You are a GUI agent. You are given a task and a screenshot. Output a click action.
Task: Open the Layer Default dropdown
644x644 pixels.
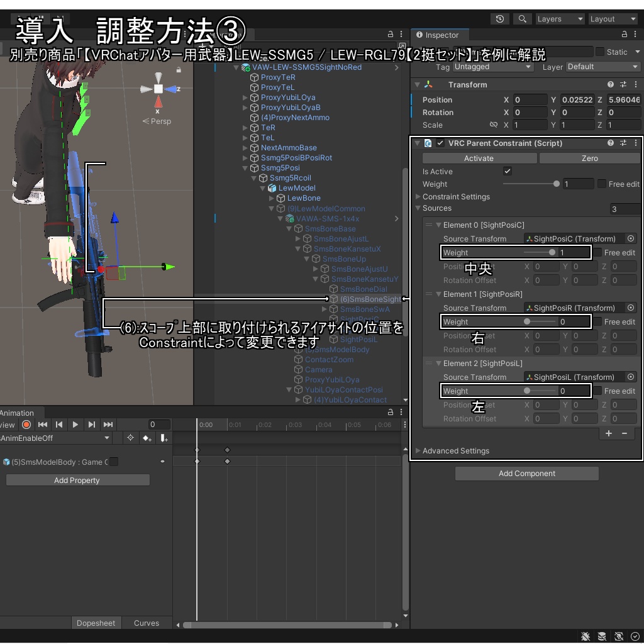coord(603,67)
